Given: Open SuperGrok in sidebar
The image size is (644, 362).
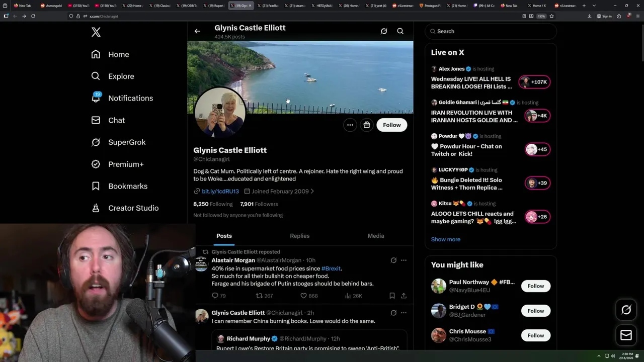Looking at the screenshot, I should coord(118,142).
